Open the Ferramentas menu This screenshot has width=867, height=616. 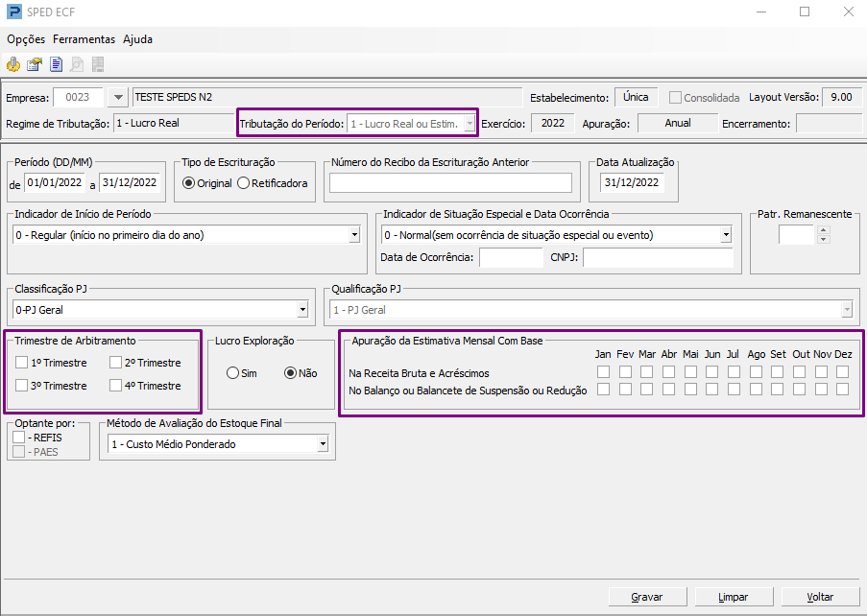click(x=84, y=39)
